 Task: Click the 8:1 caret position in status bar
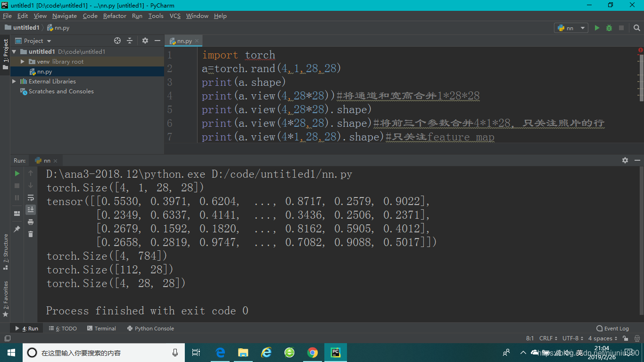530,338
